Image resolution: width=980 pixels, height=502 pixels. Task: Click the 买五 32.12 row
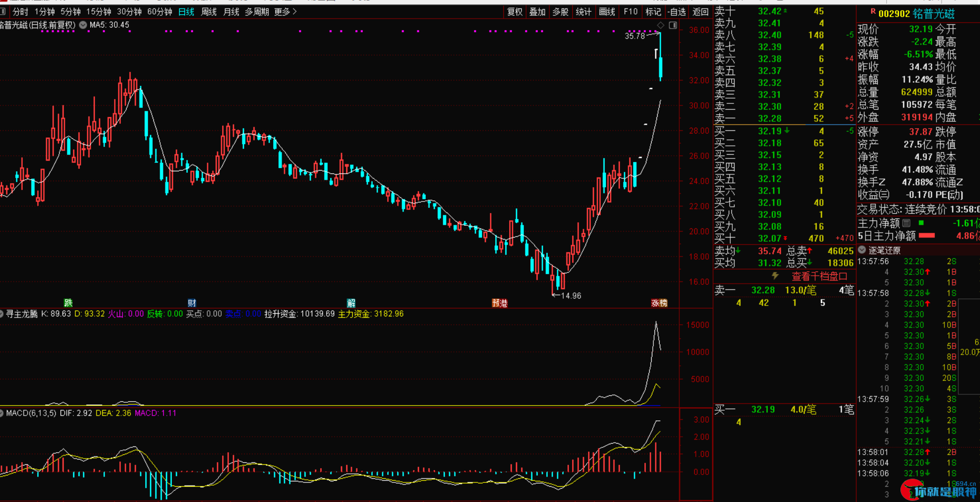(x=784, y=179)
